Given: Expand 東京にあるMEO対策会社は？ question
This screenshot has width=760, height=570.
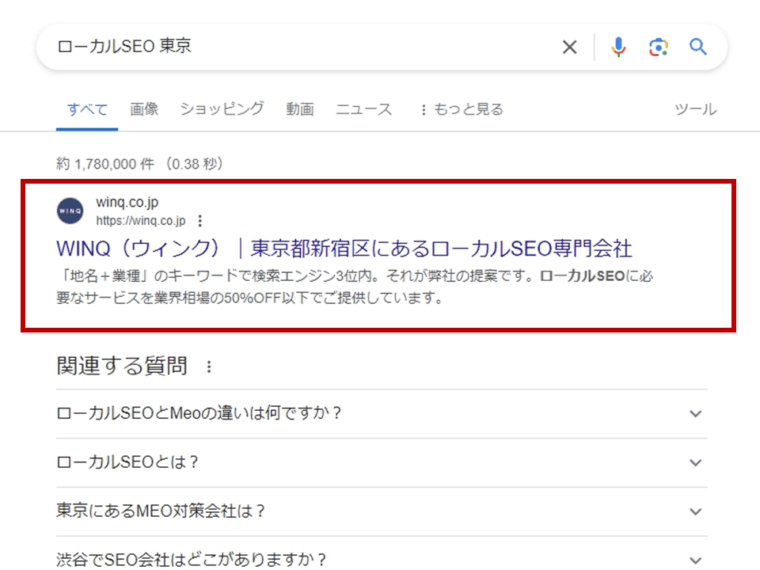Looking at the screenshot, I should [x=382, y=511].
